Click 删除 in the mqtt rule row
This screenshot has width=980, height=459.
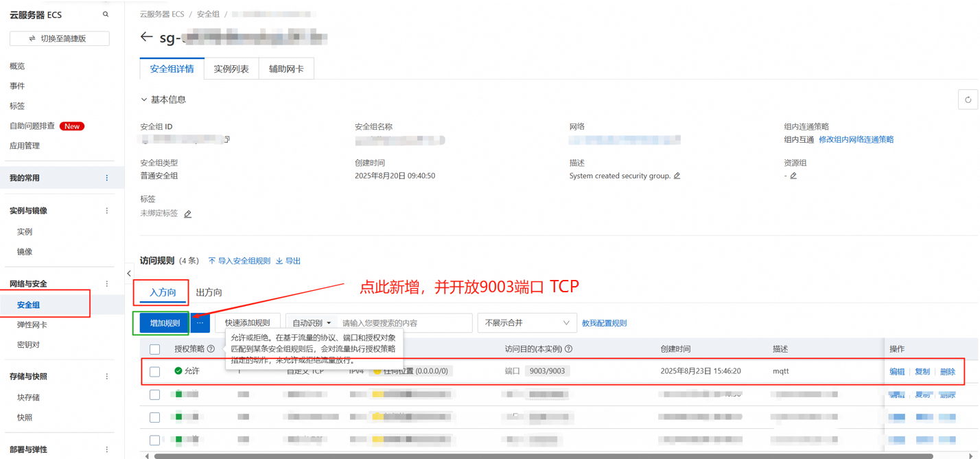click(948, 371)
